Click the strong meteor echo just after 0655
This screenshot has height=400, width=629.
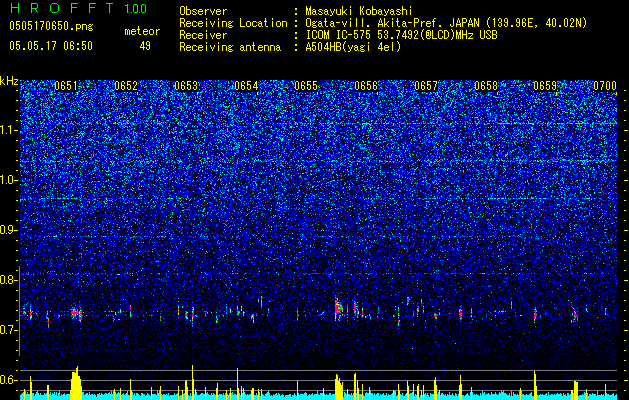tap(338, 309)
